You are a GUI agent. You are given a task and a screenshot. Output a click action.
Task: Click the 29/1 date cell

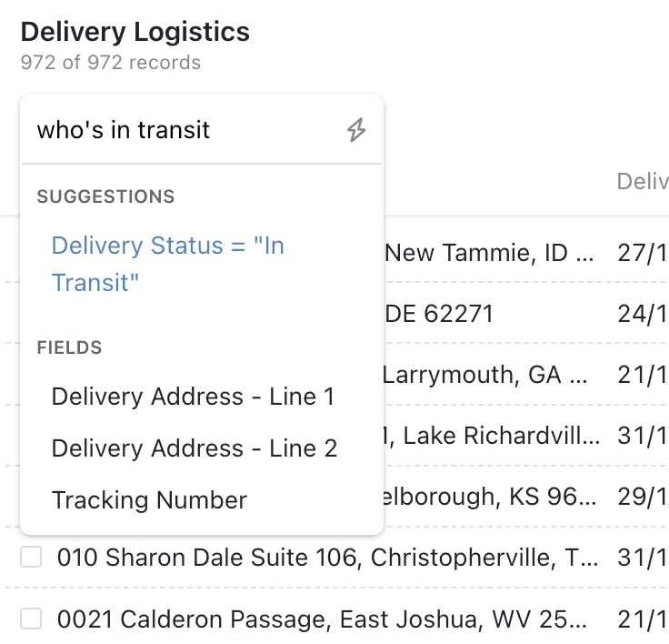point(642,498)
